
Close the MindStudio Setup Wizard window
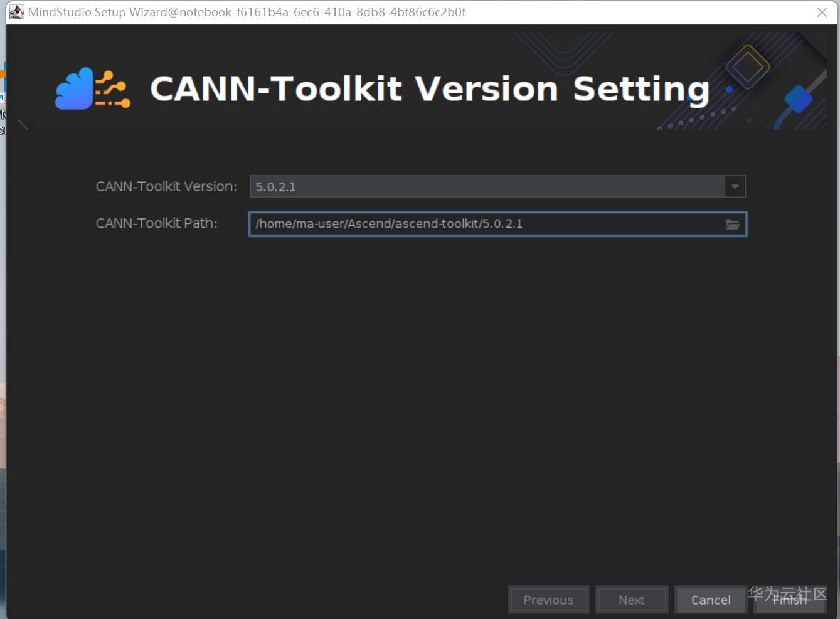(822, 13)
